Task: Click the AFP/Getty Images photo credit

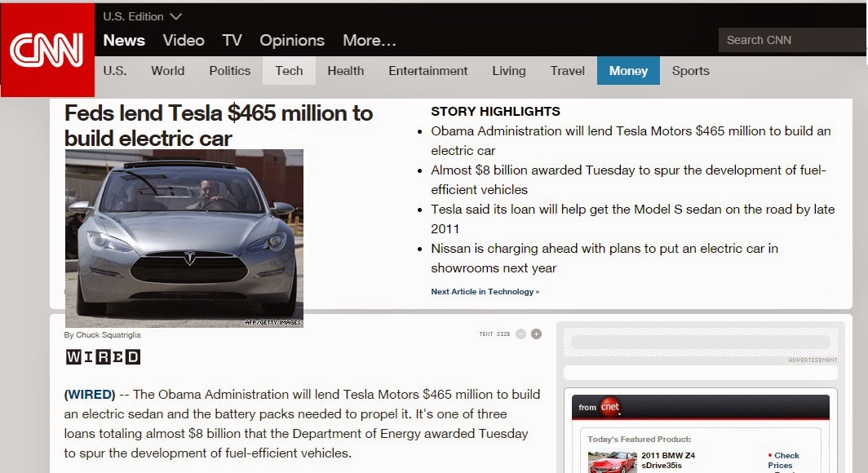Action: point(273,322)
